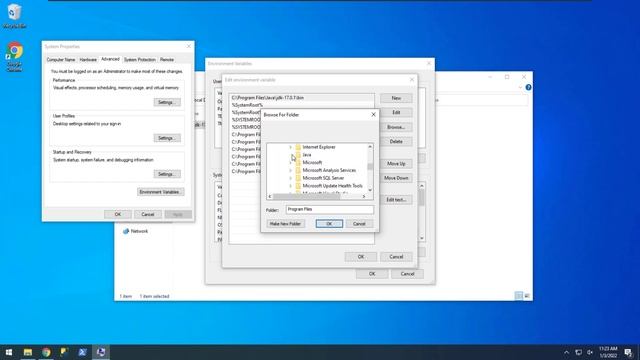Open the Windows Start menu
The width and height of the screenshot is (640, 360).
[9, 352]
